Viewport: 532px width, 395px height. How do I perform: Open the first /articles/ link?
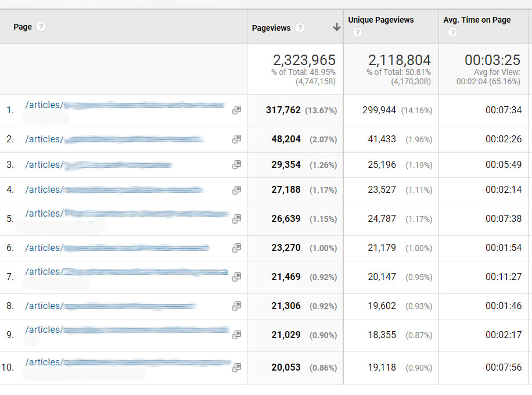[43, 105]
